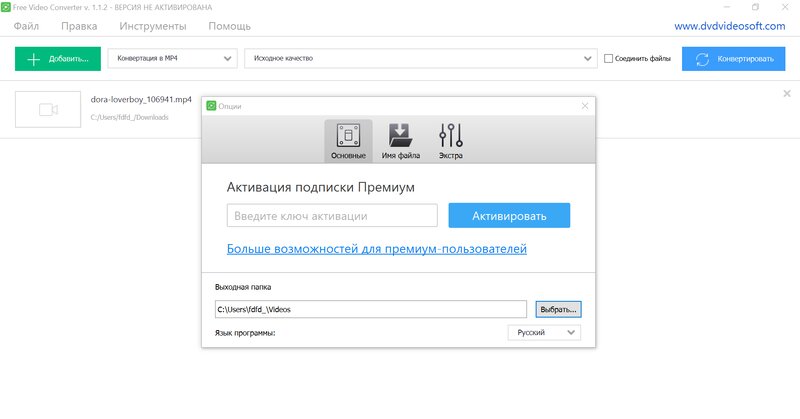Image resolution: width=800 pixels, height=419 pixels.
Task: Remove dora-loverboy file with X icon
Action: pyautogui.click(x=787, y=93)
